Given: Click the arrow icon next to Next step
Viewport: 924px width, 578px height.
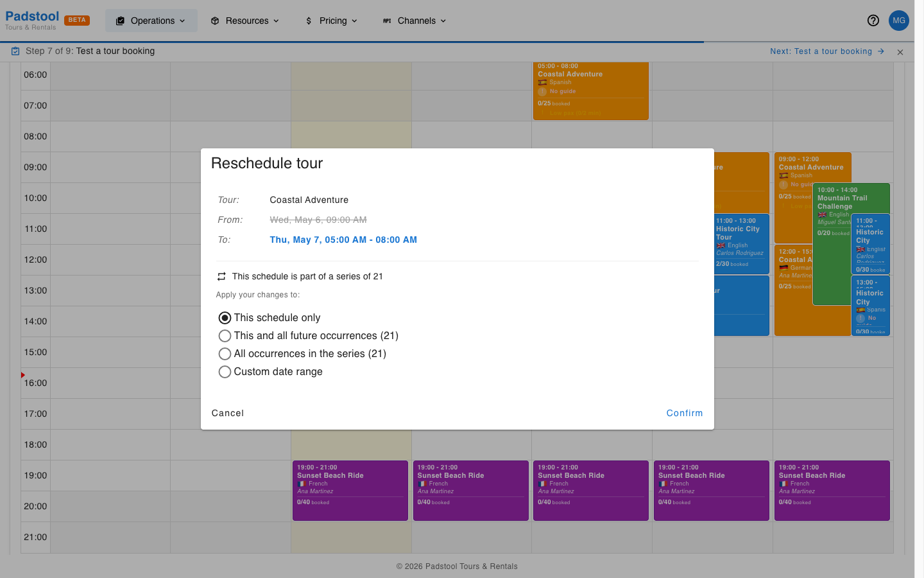Looking at the screenshot, I should coord(881,51).
